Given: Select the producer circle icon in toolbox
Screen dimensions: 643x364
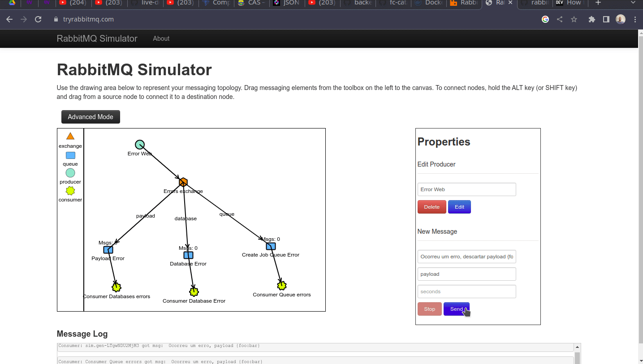Looking at the screenshot, I should point(70,173).
